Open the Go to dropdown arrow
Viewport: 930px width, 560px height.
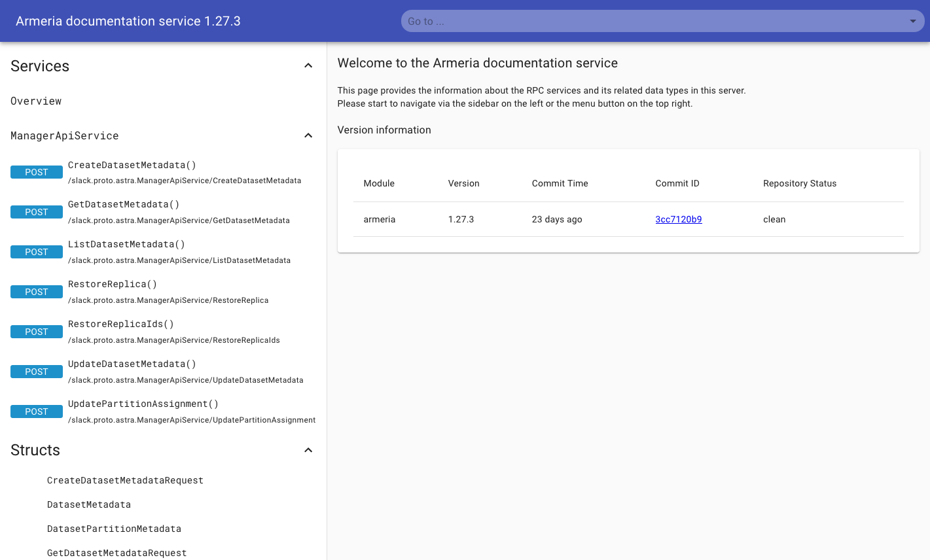tap(913, 22)
